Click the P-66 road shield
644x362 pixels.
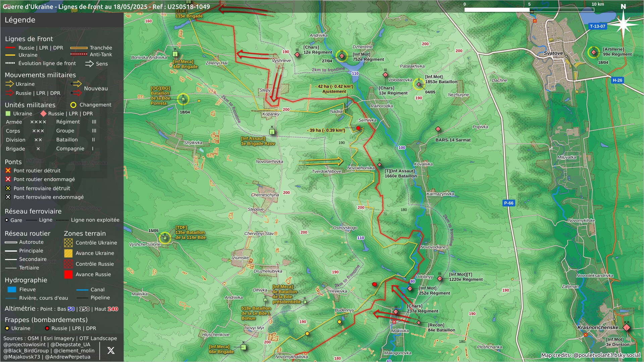coord(508,203)
